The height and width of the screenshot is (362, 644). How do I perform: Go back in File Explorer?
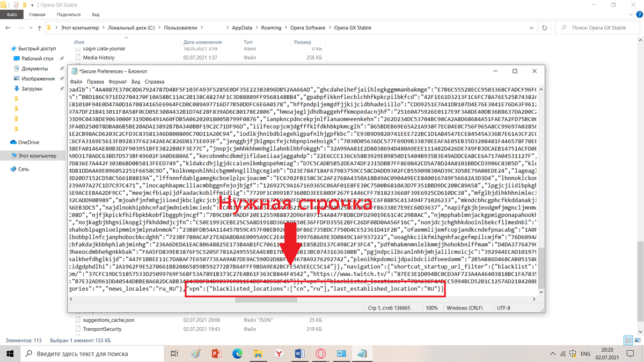[x=8, y=28]
